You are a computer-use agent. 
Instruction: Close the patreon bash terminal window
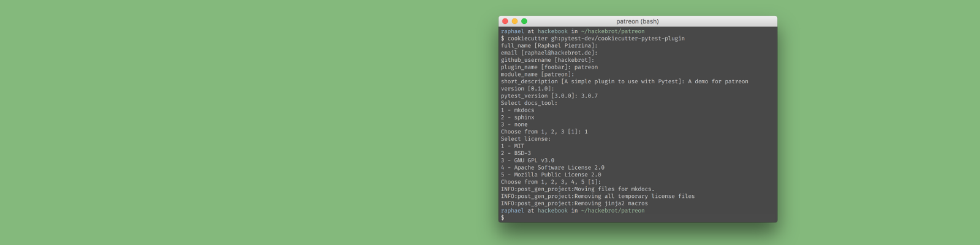click(505, 21)
